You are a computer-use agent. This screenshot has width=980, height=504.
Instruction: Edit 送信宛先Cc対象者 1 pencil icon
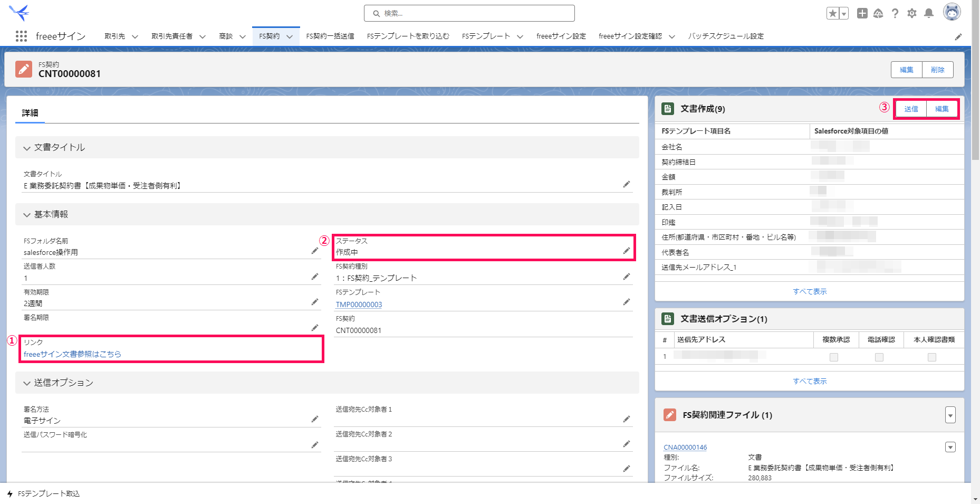[627, 419]
